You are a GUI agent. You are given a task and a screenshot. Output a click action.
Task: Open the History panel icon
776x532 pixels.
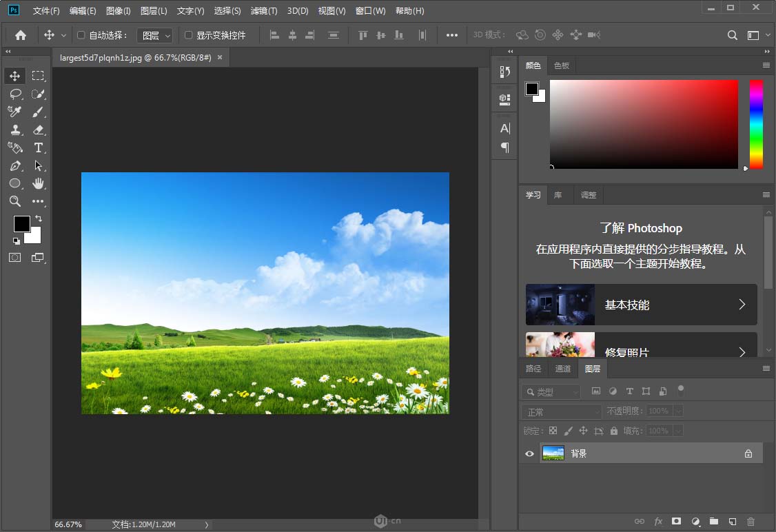tap(504, 72)
